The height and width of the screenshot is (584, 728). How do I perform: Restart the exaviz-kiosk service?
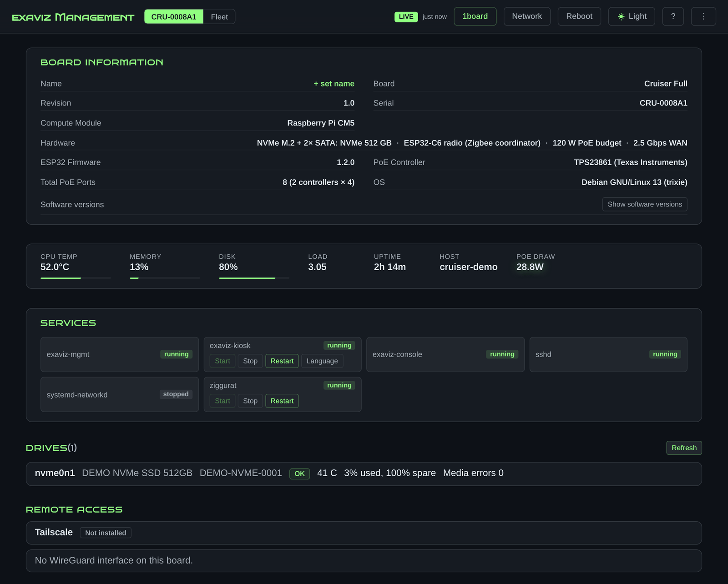point(282,361)
